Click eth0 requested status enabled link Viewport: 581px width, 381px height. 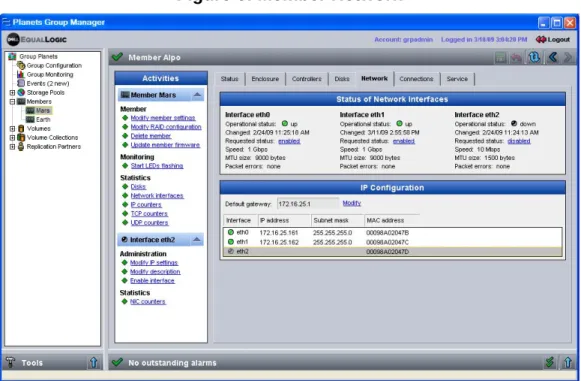(289, 141)
